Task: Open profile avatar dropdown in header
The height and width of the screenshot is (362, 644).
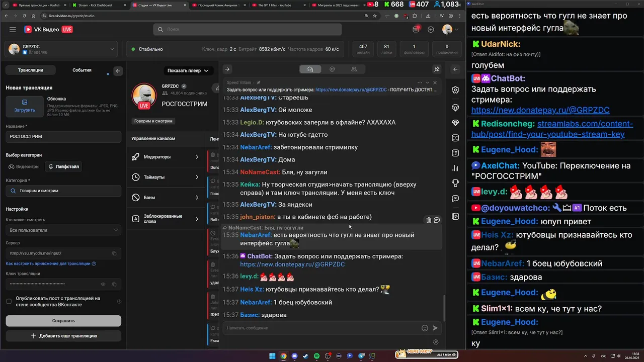Action: (x=450, y=30)
